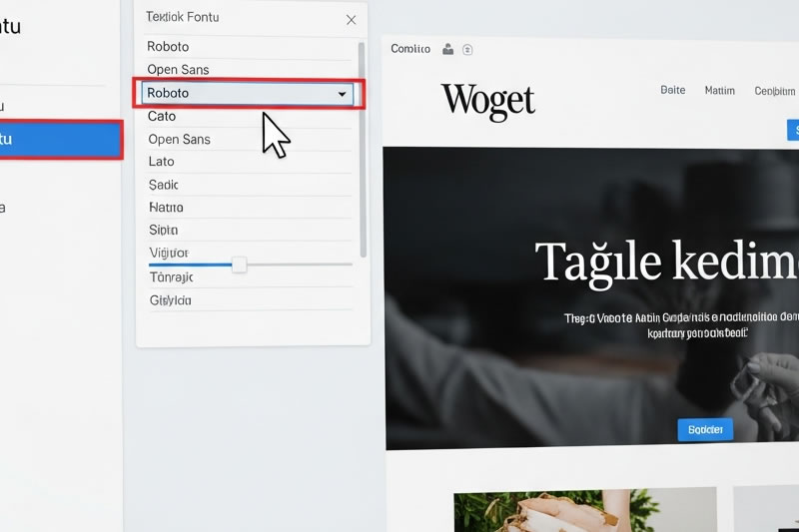This screenshot has width=799, height=532.
Task: Click the font list scrollbar
Action: tap(363, 150)
